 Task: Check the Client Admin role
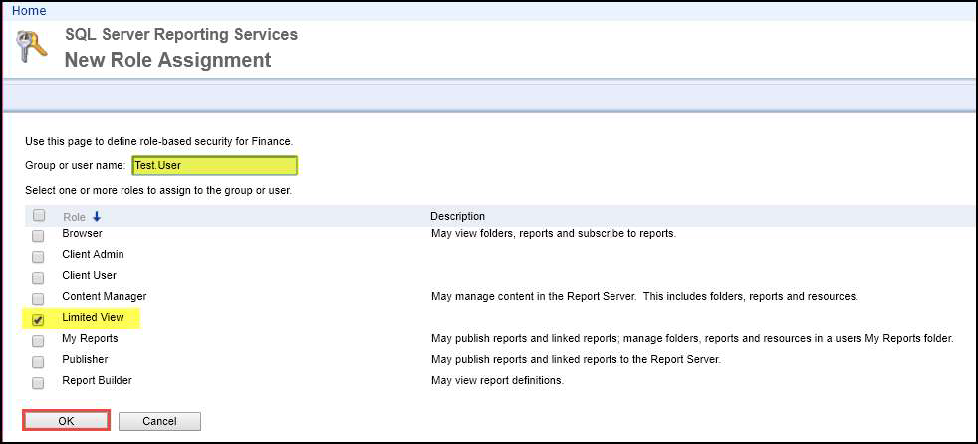point(38,257)
